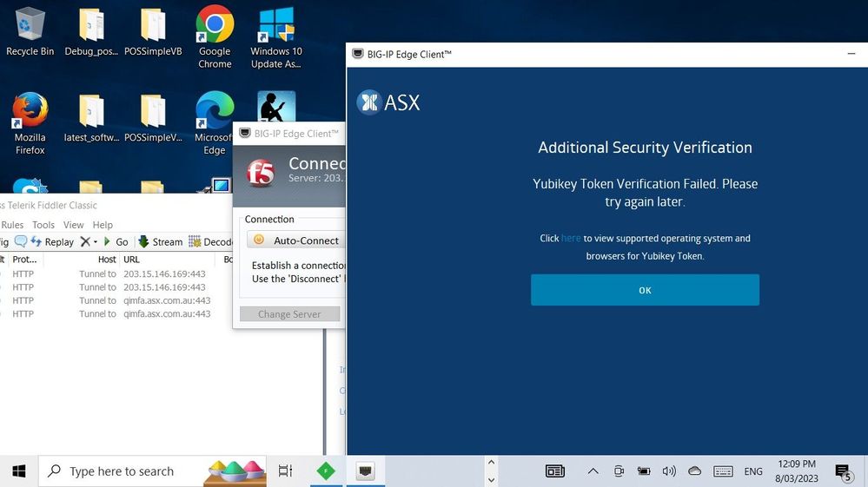Image resolution: width=868 pixels, height=487 pixels.
Task: Open Windows 10 Update Assistant shortcut
Action: (x=276, y=36)
